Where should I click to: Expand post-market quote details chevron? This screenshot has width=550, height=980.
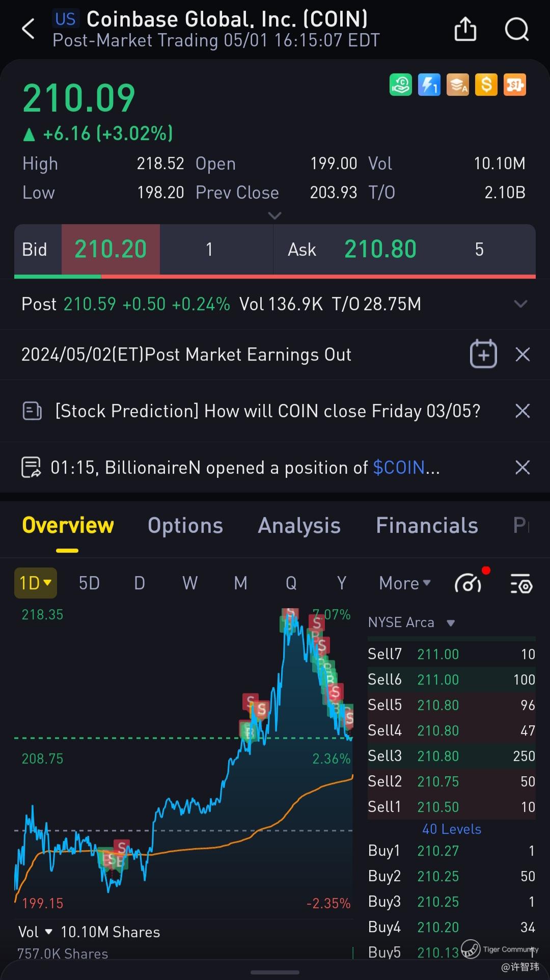tap(520, 304)
